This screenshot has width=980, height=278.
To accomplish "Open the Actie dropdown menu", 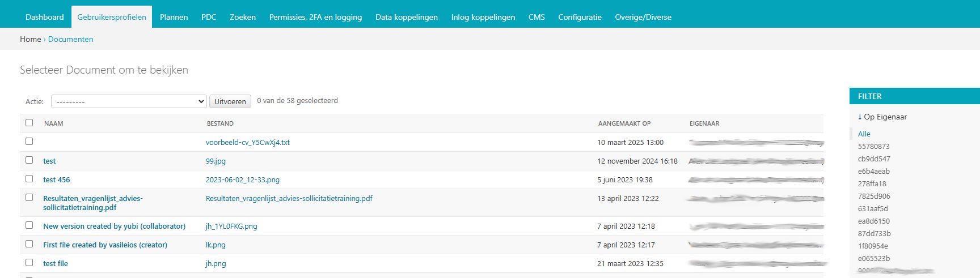I will click(x=128, y=101).
